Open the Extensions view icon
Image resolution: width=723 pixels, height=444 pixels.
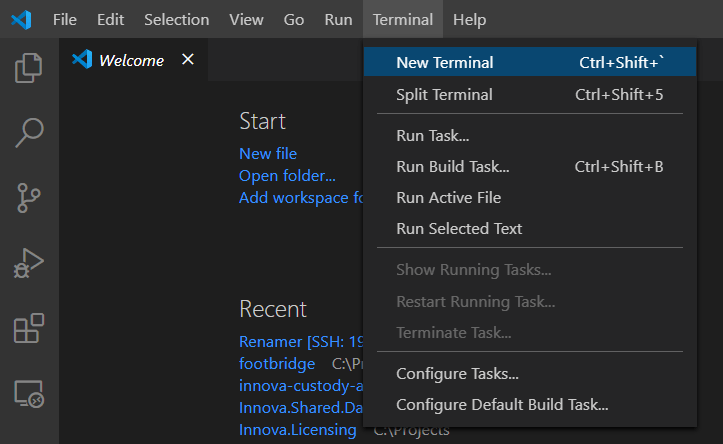tap(29, 328)
